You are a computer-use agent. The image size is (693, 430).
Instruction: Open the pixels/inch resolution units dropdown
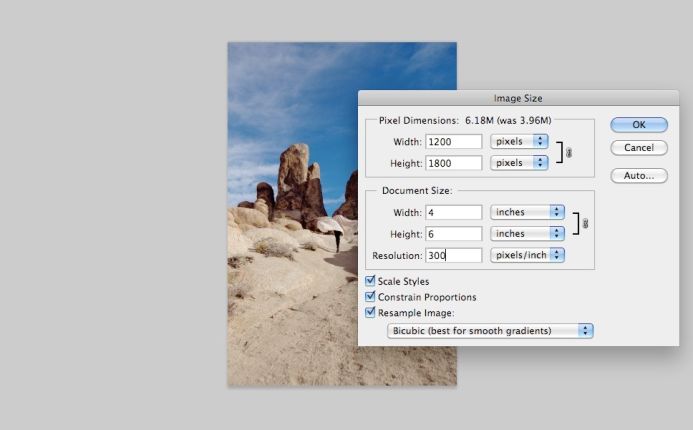[527, 255]
